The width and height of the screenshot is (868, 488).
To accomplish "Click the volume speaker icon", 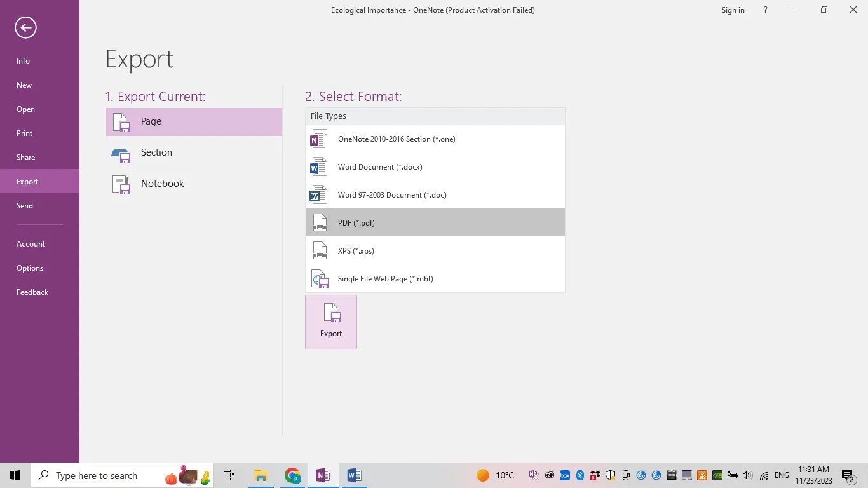I will tap(747, 475).
